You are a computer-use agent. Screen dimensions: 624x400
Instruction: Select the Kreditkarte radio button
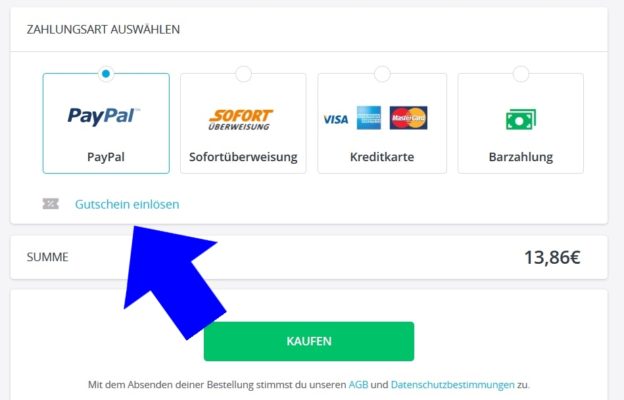pyautogui.click(x=382, y=74)
